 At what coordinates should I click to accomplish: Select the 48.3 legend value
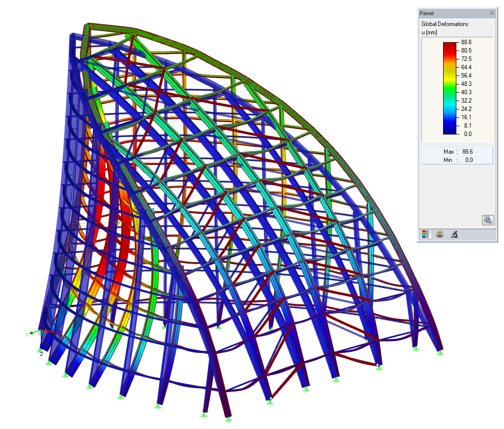coord(466,84)
